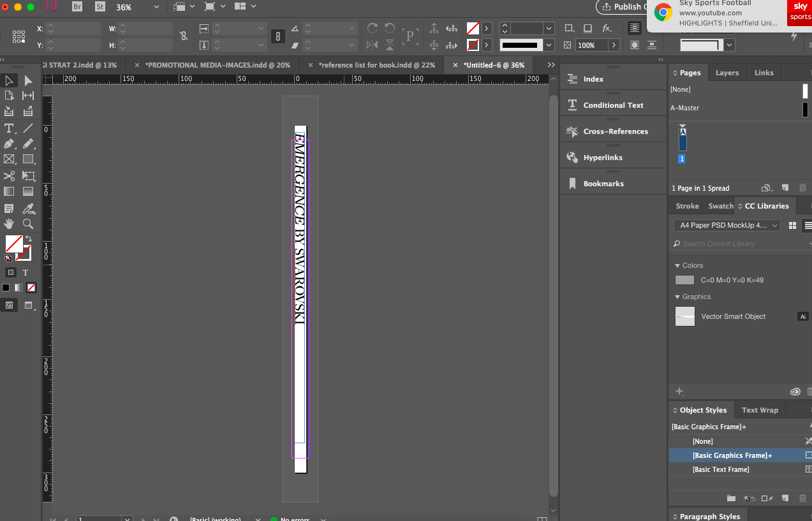Choose the Gap tool
The height and width of the screenshot is (521, 812).
(x=28, y=96)
